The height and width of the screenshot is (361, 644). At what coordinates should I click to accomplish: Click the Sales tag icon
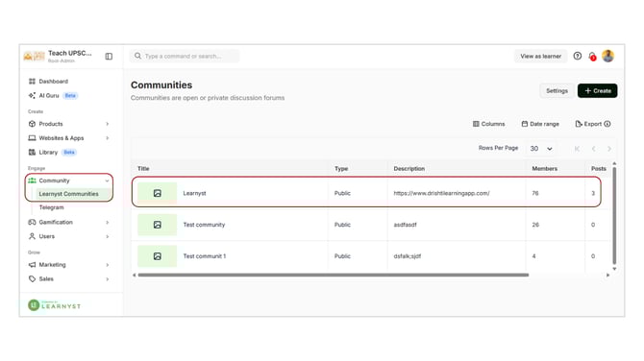click(x=32, y=279)
